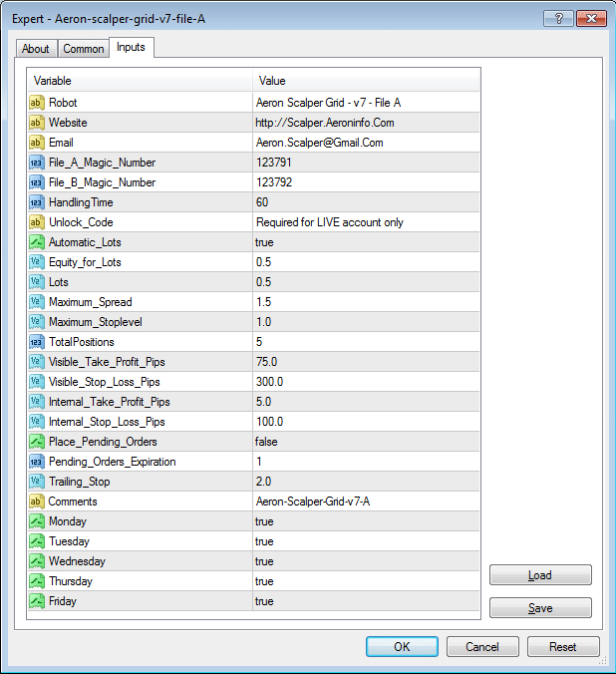Save inputs with the Save button

point(540,608)
